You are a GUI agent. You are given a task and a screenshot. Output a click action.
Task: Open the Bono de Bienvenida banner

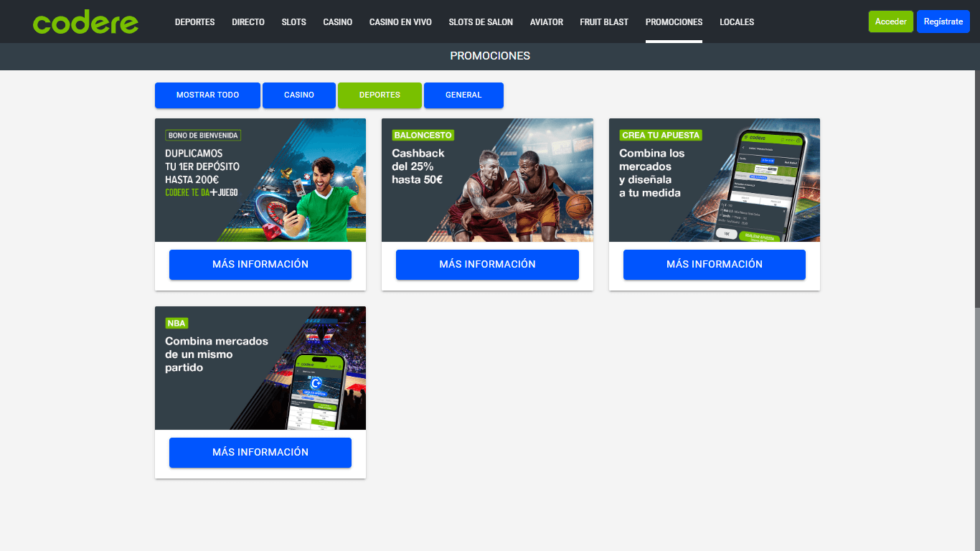(x=260, y=180)
